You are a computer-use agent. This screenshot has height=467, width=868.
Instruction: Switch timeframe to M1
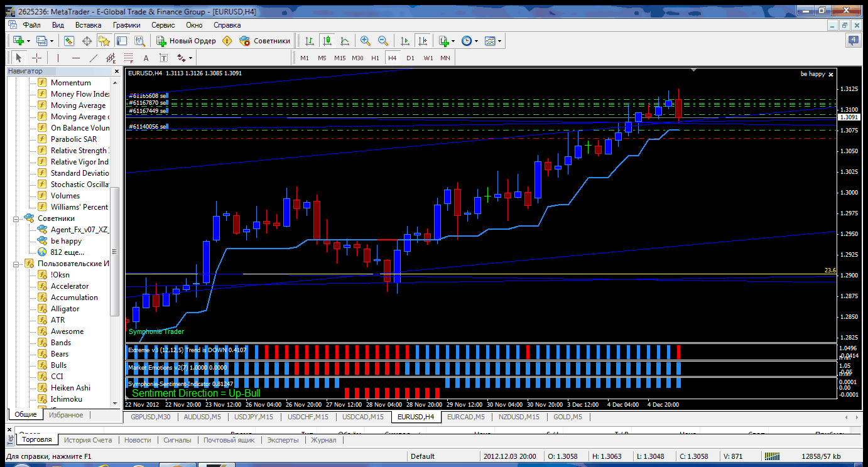coord(305,58)
